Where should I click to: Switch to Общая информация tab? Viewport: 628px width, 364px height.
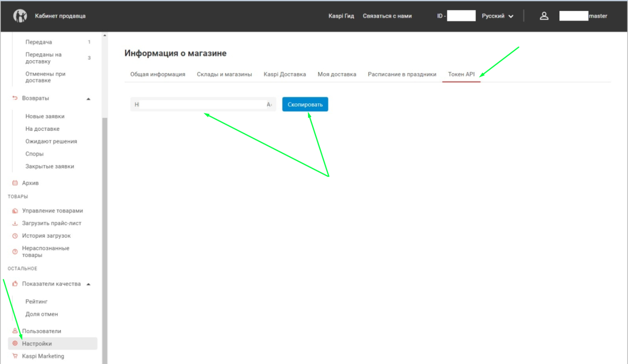coord(158,74)
